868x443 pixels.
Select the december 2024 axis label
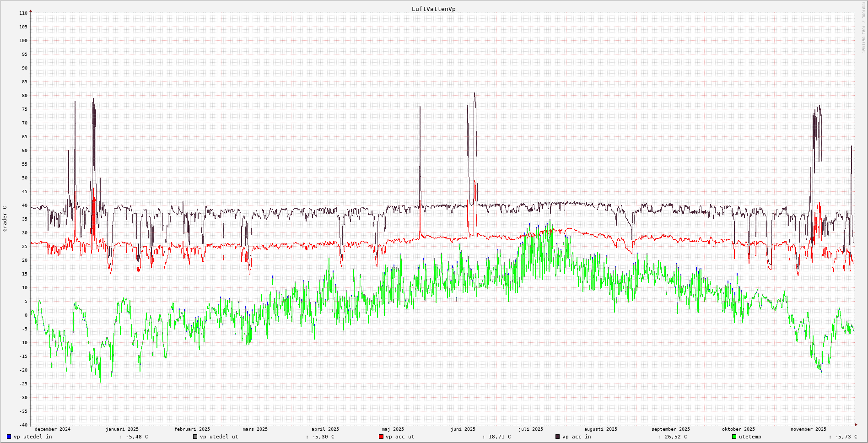(53, 429)
